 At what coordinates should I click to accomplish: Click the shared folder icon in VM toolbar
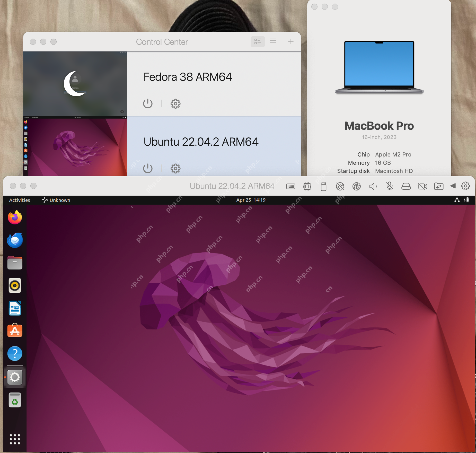[439, 186]
